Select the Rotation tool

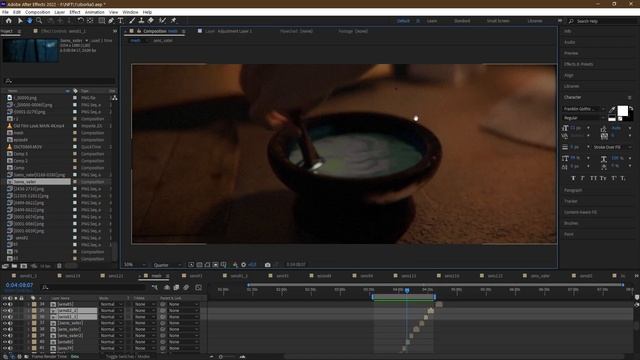[81, 20]
